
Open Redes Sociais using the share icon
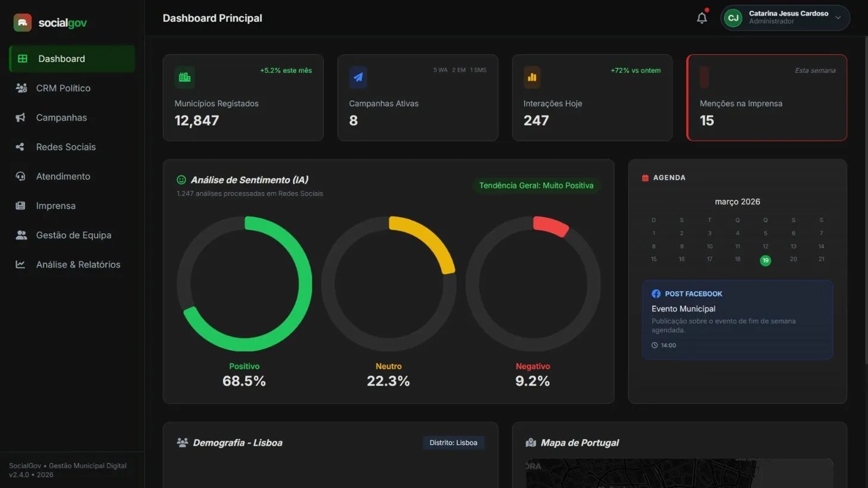(21, 147)
